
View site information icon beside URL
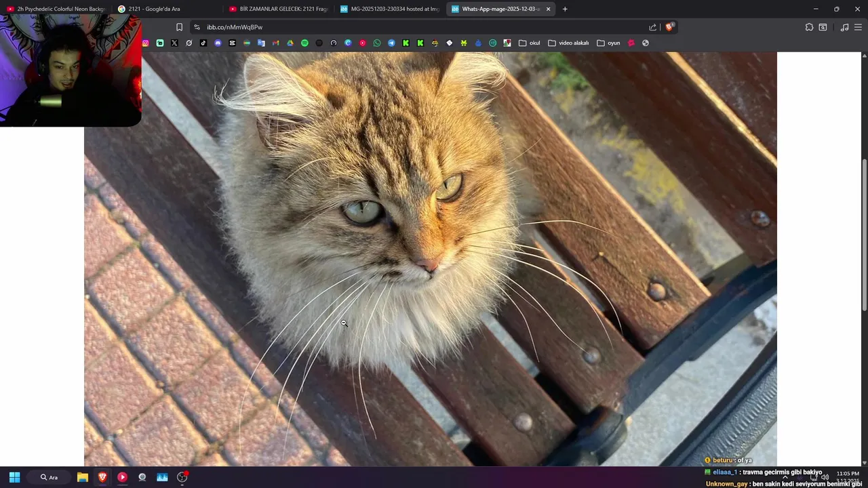(197, 27)
